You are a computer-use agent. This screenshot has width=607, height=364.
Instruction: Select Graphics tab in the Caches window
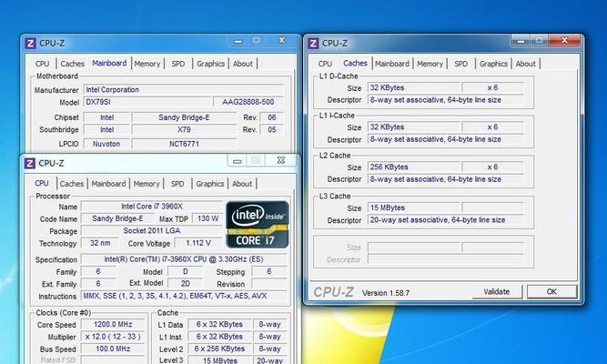tap(493, 64)
